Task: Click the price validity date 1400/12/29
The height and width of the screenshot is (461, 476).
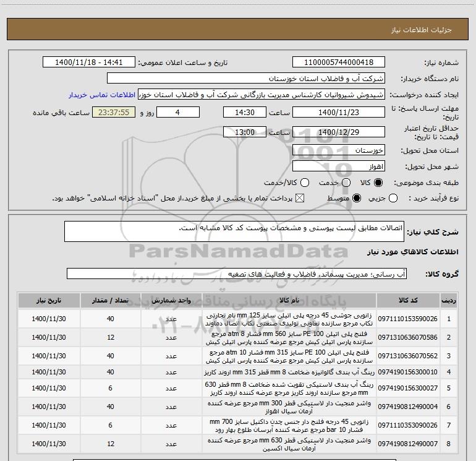Action: 339,132
